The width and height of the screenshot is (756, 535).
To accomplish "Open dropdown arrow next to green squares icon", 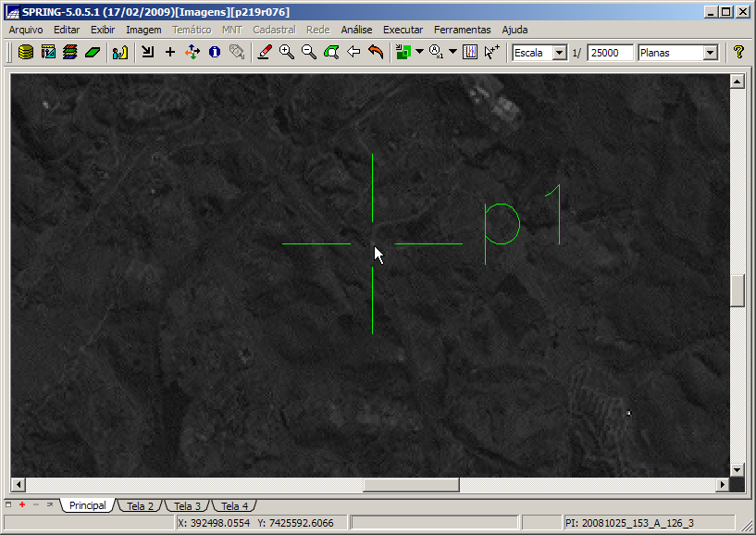I will click(419, 53).
